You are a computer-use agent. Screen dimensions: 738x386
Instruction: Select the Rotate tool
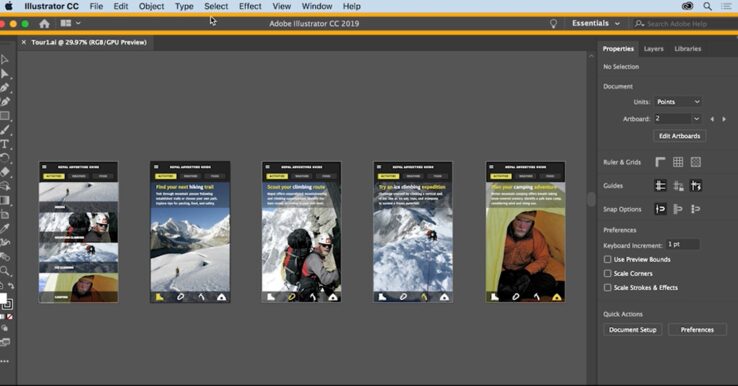pyautogui.click(x=5, y=158)
